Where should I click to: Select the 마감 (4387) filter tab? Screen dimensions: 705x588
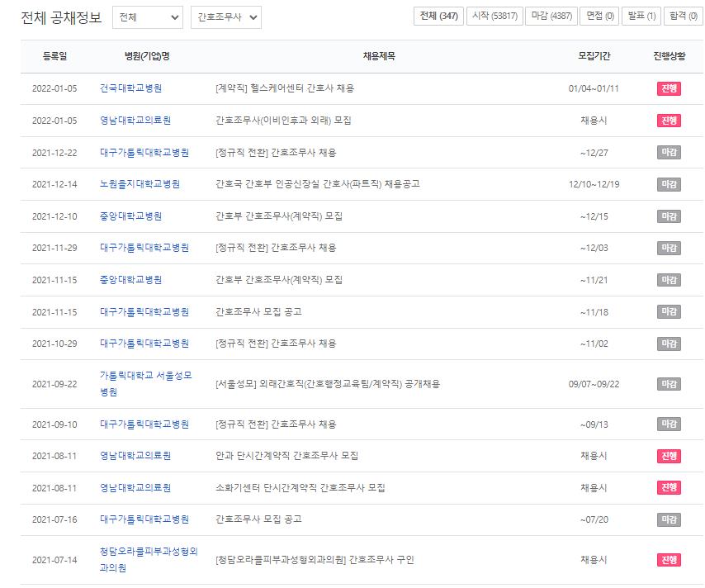[551, 17]
